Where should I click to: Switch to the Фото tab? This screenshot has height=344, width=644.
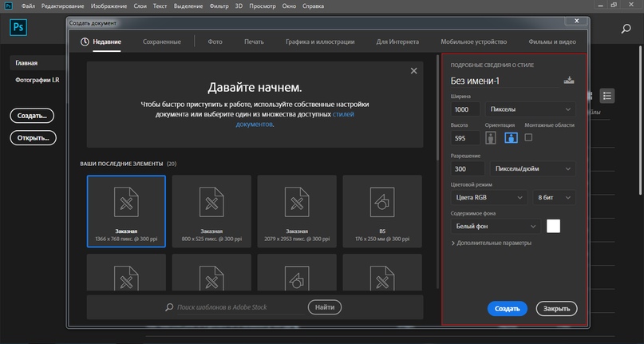click(x=215, y=42)
